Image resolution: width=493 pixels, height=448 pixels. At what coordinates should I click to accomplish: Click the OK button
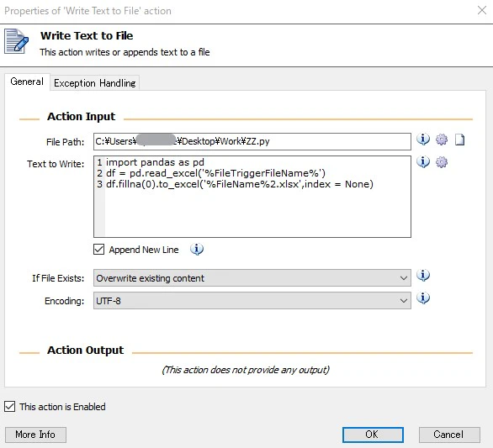tap(373, 435)
